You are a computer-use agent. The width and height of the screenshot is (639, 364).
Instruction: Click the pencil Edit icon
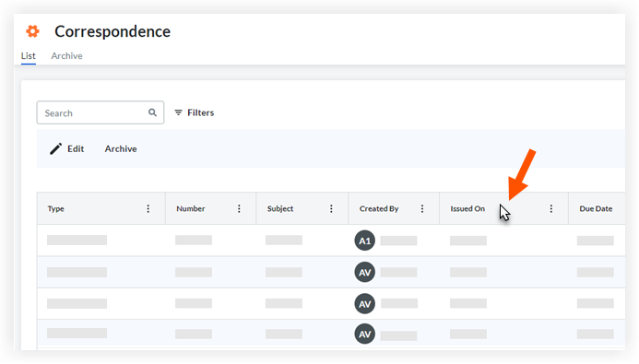pos(56,148)
